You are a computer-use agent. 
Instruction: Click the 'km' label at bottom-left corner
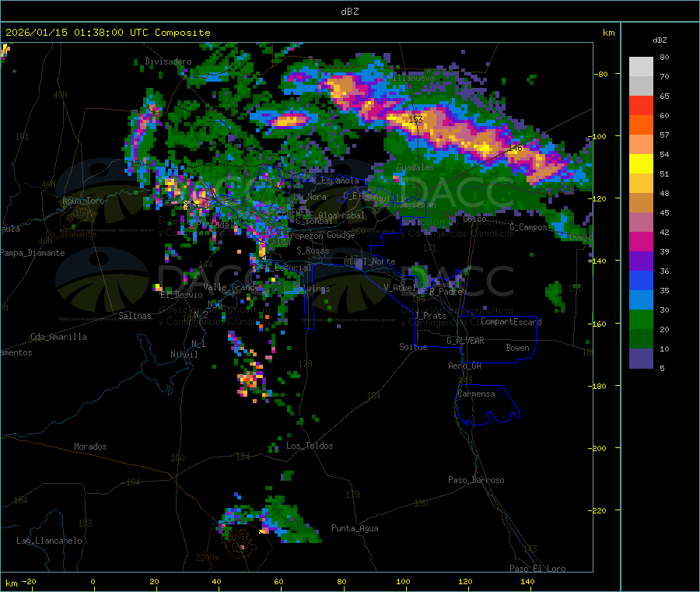click(11, 583)
